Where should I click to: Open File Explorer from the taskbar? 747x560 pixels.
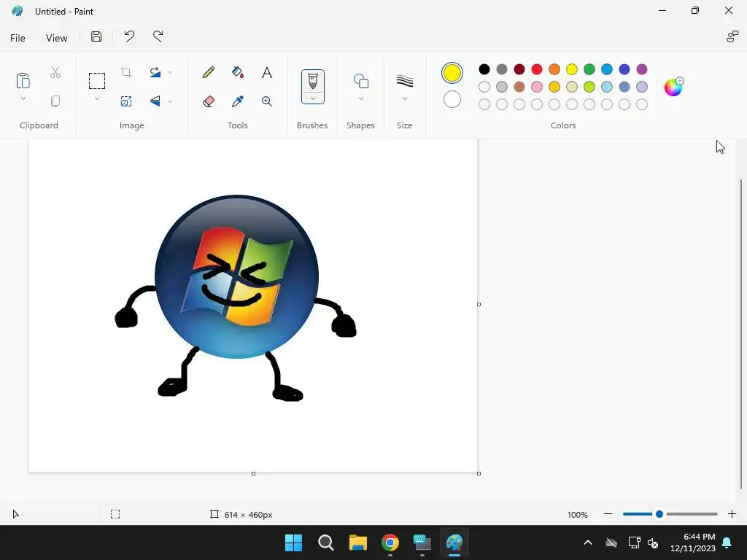coord(357,542)
